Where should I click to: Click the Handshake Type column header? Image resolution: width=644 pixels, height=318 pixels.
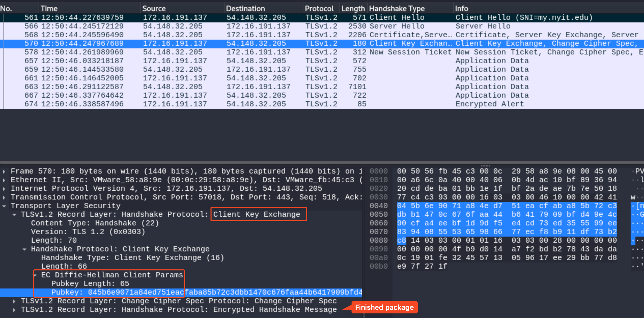397,9
